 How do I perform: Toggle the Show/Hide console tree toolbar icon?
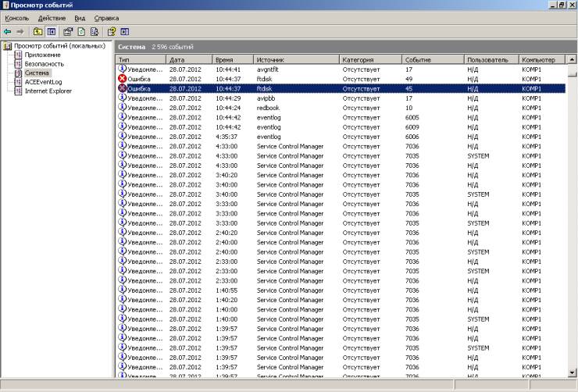click(52, 32)
